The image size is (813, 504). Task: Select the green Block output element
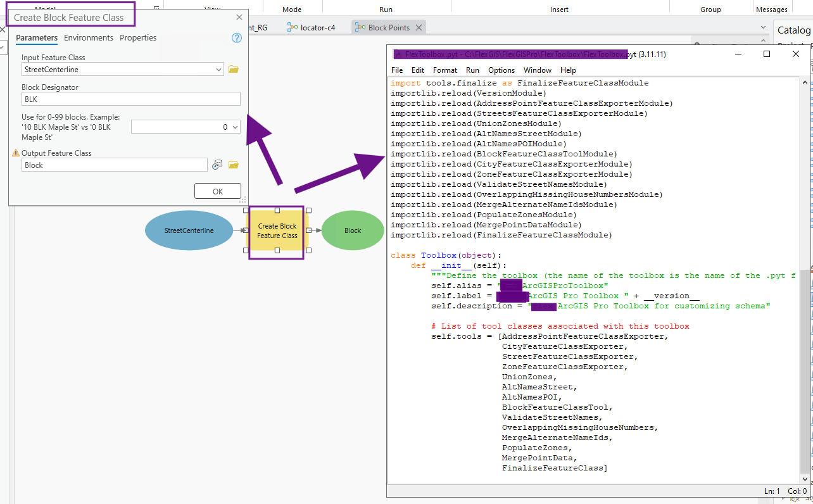click(x=353, y=230)
